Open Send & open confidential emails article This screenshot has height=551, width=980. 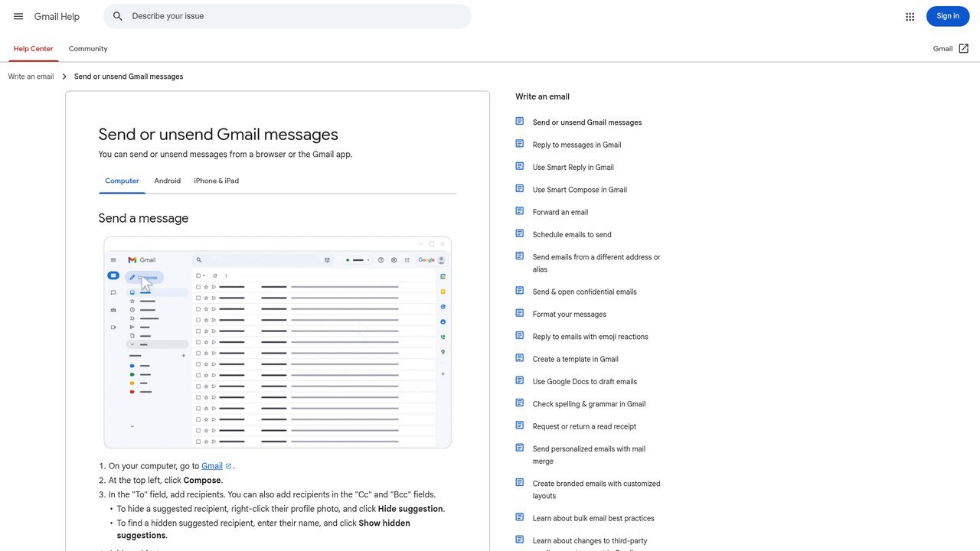(x=585, y=292)
